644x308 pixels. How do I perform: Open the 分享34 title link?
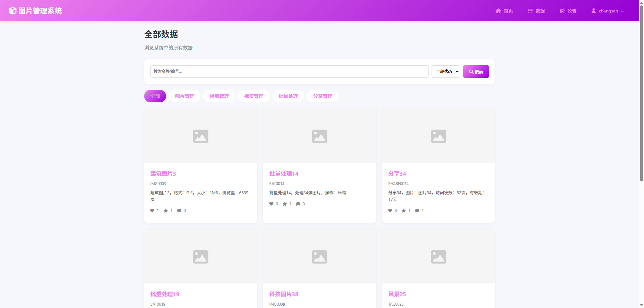[x=397, y=174]
